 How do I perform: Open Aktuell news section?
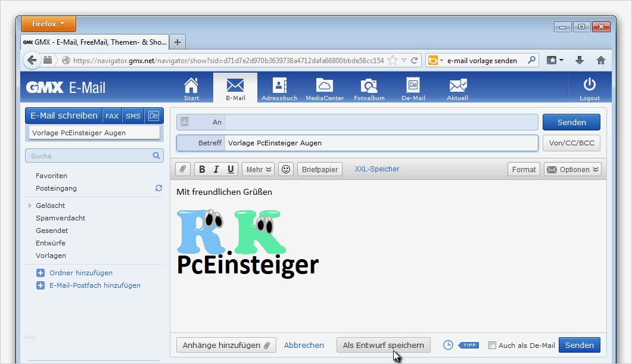pos(457,87)
